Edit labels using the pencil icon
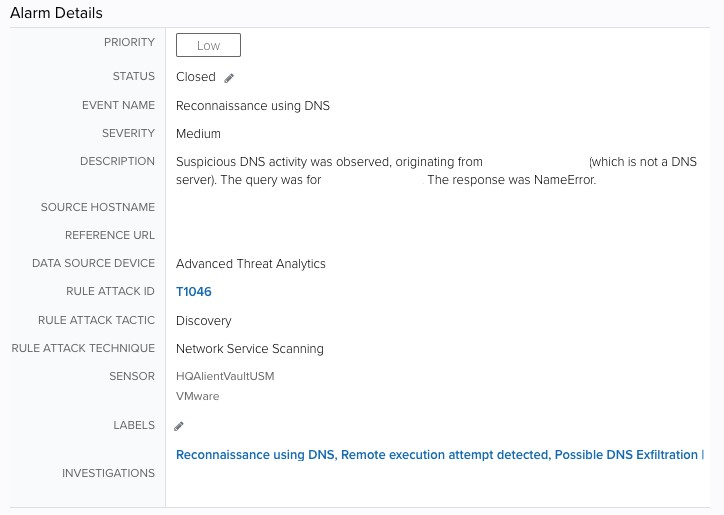 click(x=179, y=426)
